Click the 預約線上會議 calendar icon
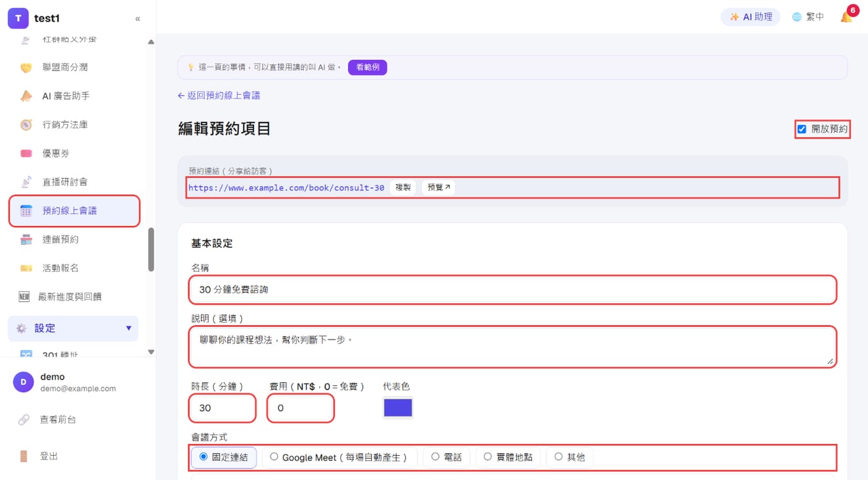This screenshot has height=480, width=868. 26,211
